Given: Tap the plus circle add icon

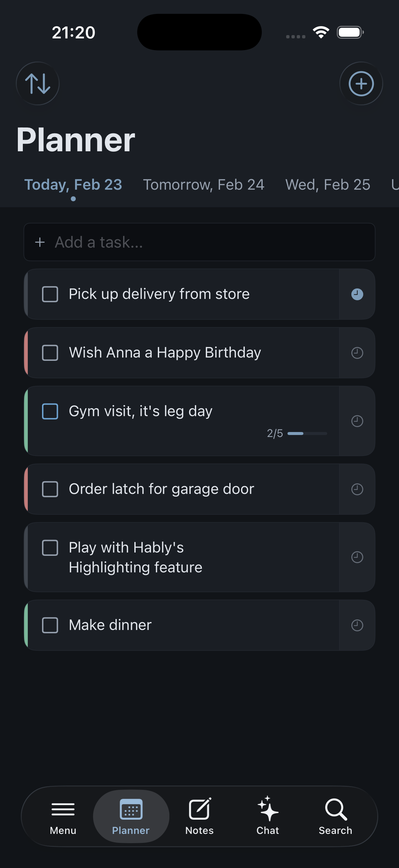Looking at the screenshot, I should (x=361, y=83).
